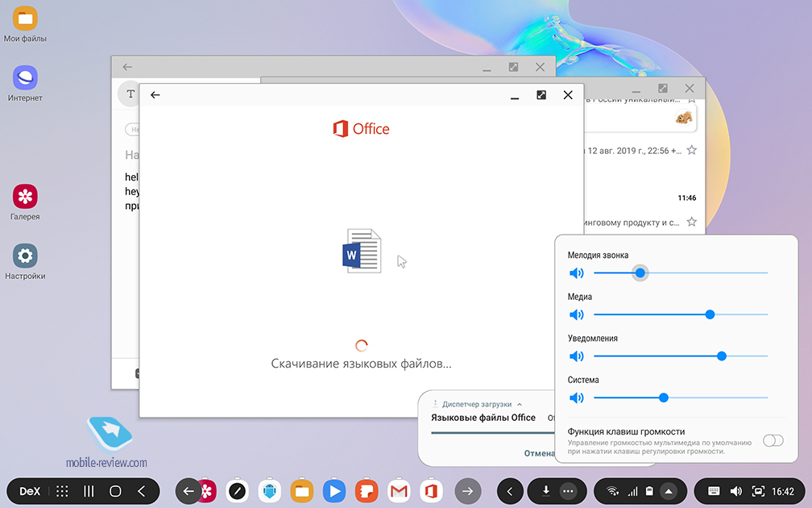812x508 pixels.
Task: Open the Мои файлы desktop shortcut
Action: pos(25,24)
